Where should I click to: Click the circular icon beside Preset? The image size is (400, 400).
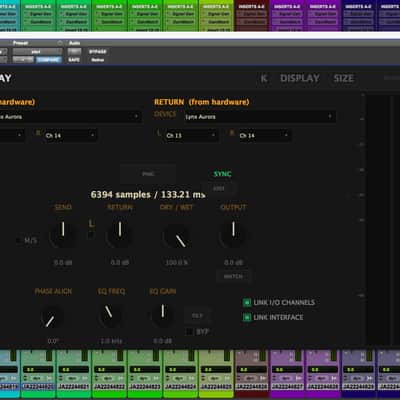[60, 43]
